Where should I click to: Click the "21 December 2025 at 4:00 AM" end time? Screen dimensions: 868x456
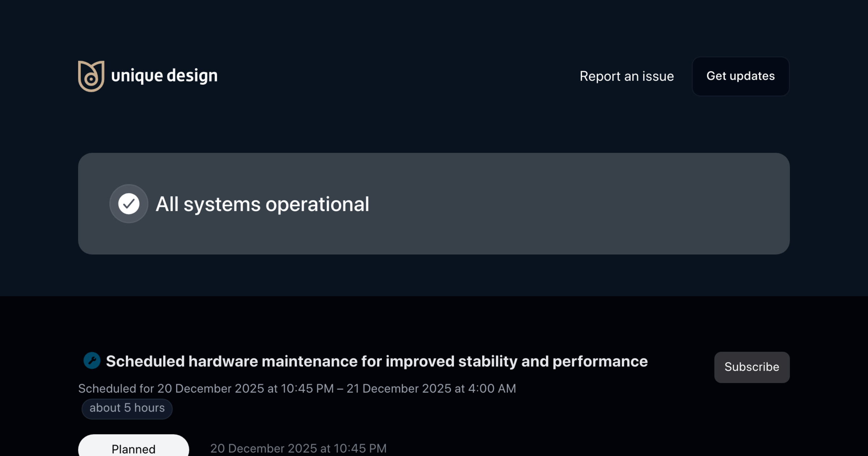click(x=431, y=389)
